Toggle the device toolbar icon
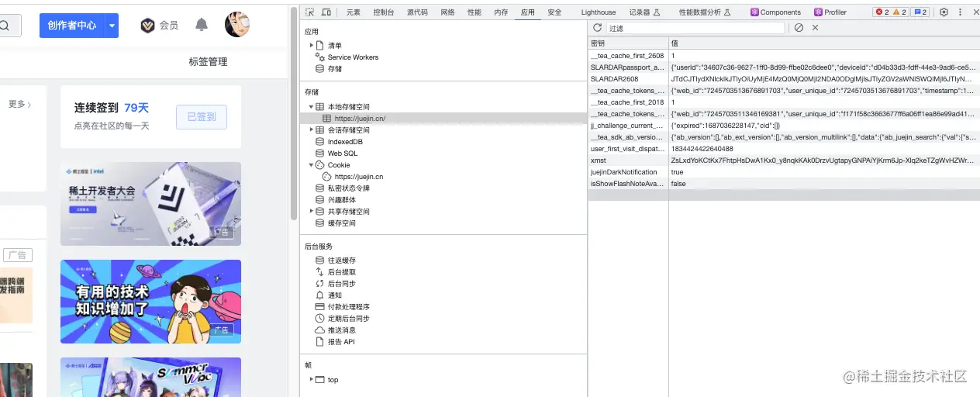Image resolution: width=980 pixels, height=397 pixels. (326, 12)
